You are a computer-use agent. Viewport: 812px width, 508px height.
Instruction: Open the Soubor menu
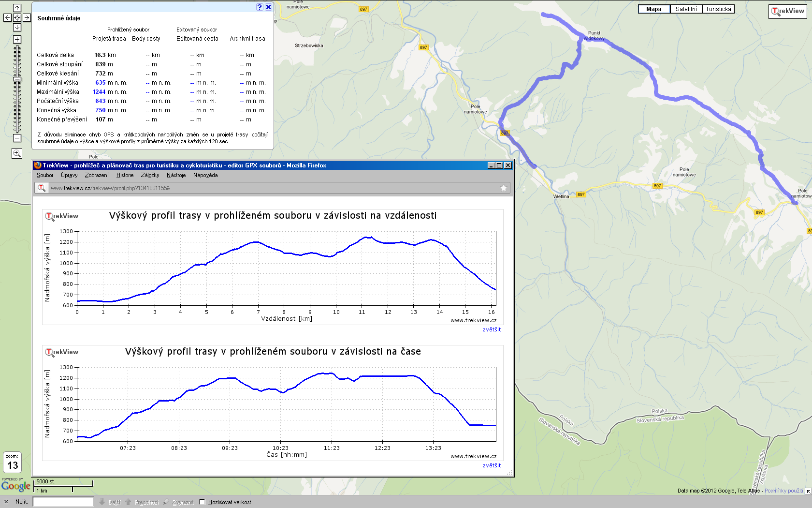tap(45, 175)
